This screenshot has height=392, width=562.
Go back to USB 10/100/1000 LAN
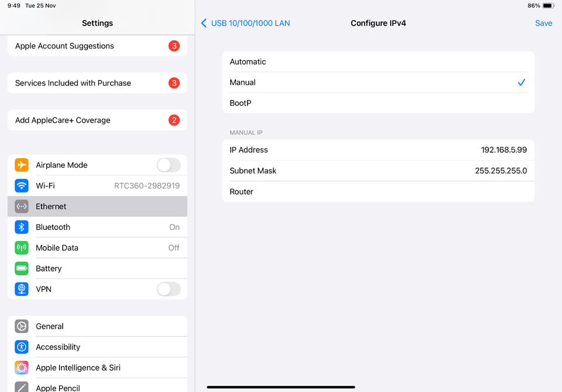246,23
